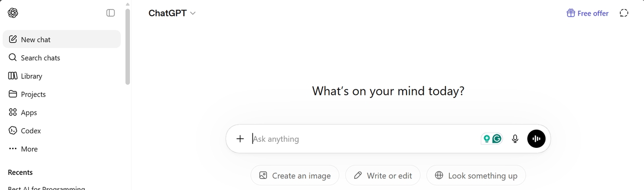Open the Apps section

pyautogui.click(x=62, y=113)
